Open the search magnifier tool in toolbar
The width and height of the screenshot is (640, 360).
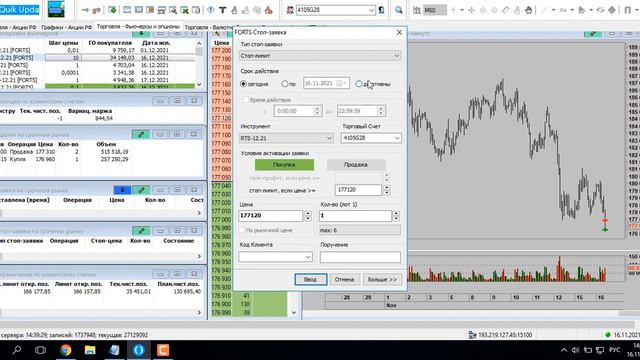[398, 10]
